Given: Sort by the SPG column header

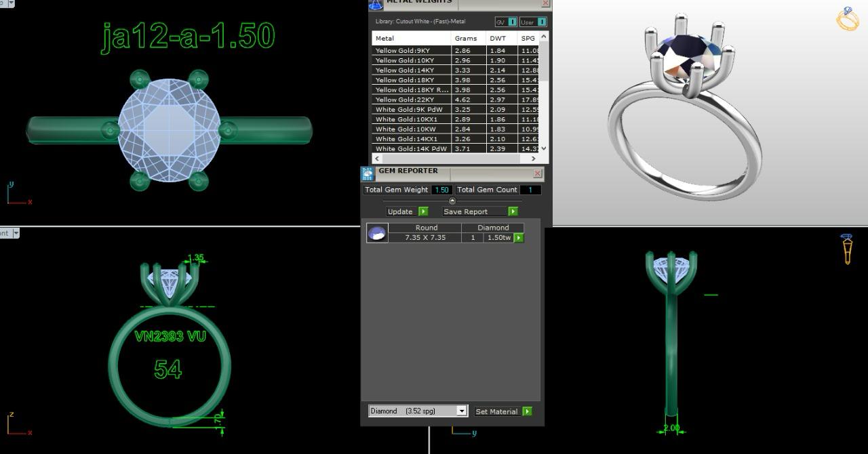Looking at the screenshot, I should pos(528,39).
